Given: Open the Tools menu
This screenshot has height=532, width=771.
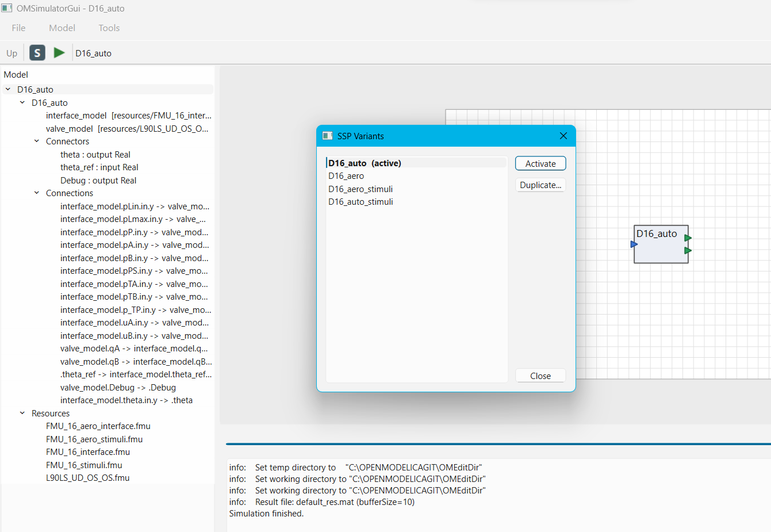Looking at the screenshot, I should point(109,28).
